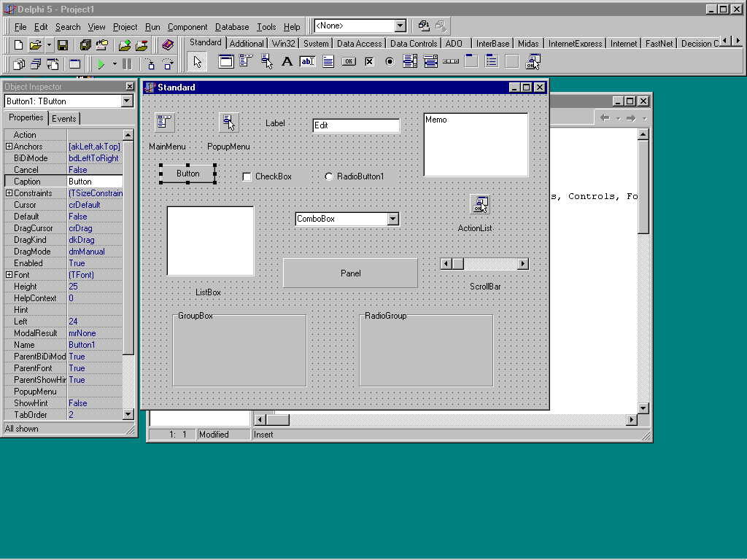Select ActionList component in palette
This screenshot has width=747, height=560.
533,61
